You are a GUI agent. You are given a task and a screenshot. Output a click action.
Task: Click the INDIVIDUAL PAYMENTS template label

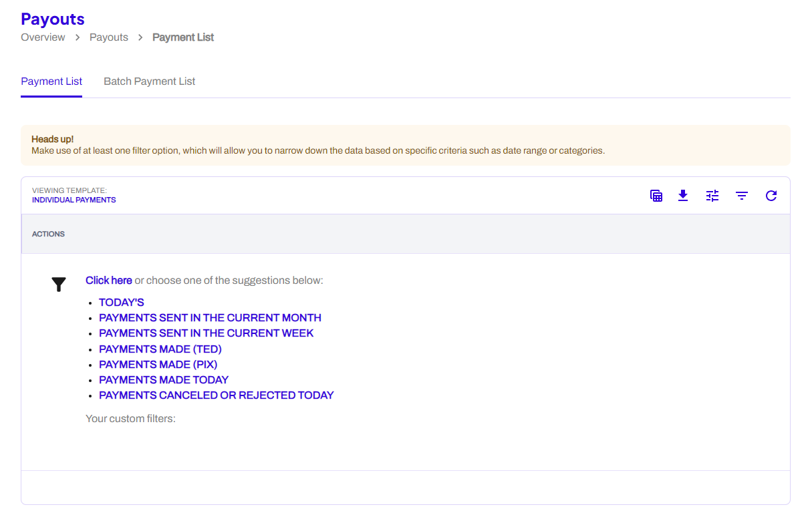coord(74,200)
